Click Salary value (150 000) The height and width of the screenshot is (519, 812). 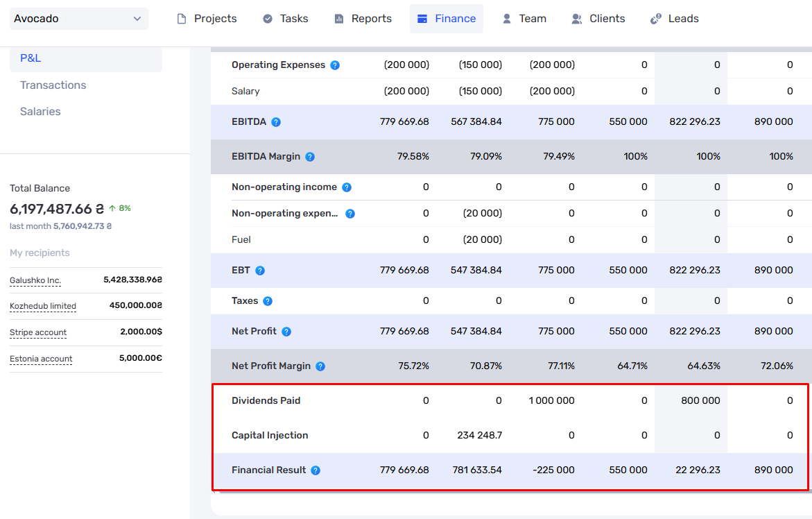481,91
